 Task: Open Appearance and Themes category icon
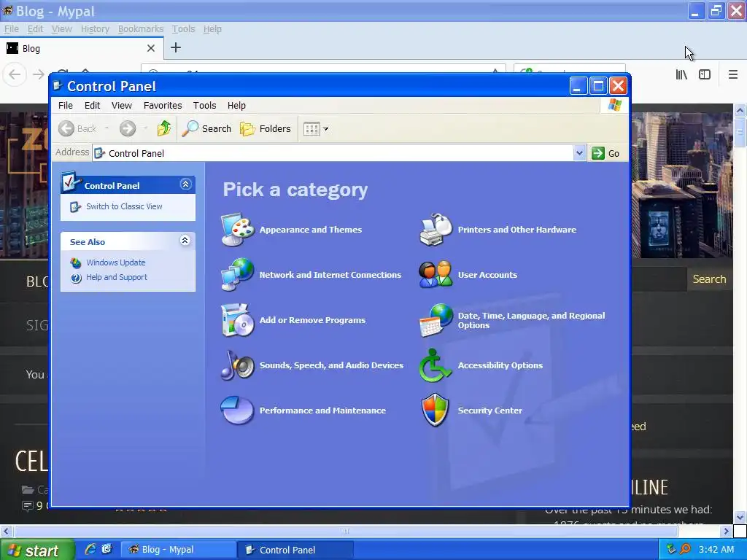[x=238, y=230]
